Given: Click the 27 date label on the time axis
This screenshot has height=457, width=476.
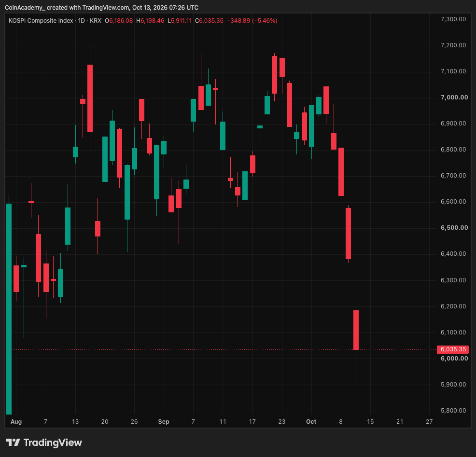Looking at the screenshot, I should pyautogui.click(x=429, y=421).
